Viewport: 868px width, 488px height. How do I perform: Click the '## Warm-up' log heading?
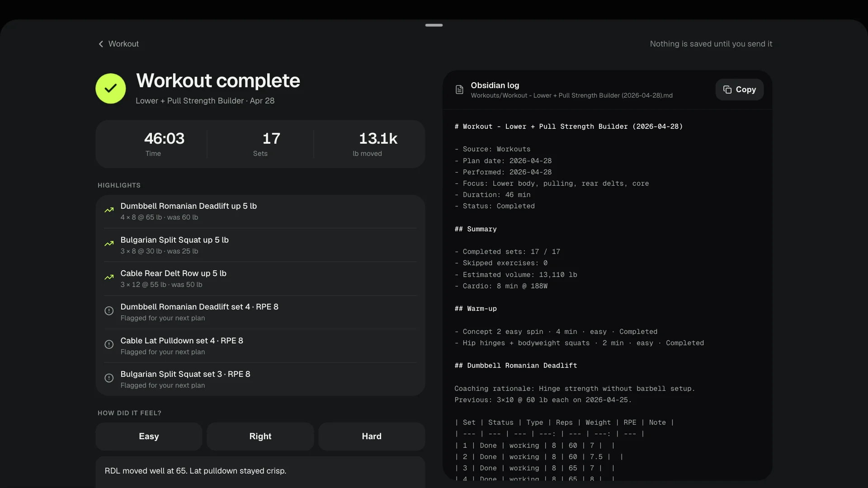(476, 309)
